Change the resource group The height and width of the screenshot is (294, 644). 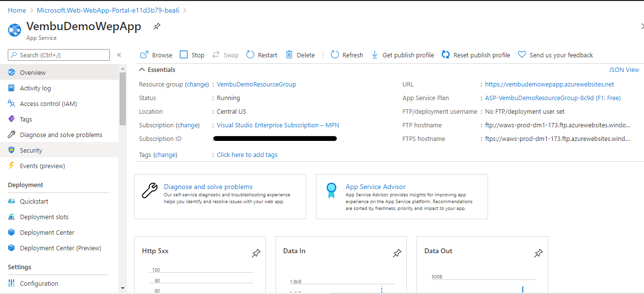pos(197,84)
